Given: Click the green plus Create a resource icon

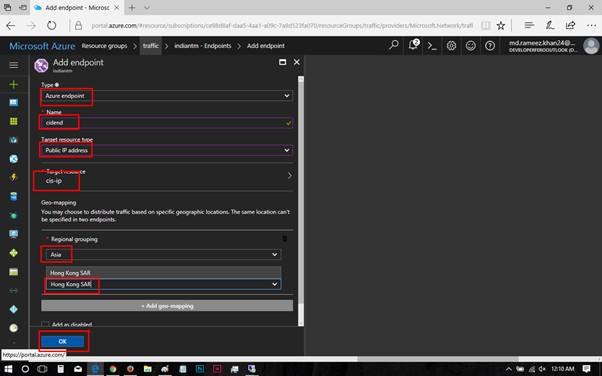Looking at the screenshot, I should click(13, 84).
